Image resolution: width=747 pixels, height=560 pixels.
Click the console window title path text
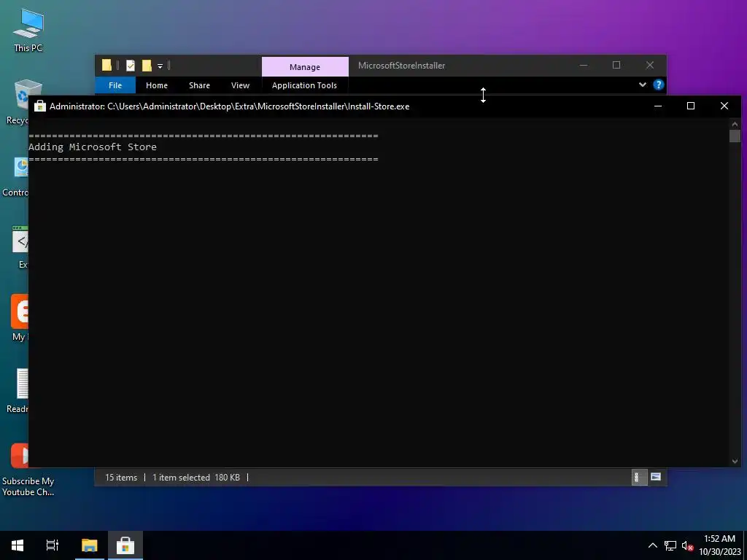pos(229,106)
